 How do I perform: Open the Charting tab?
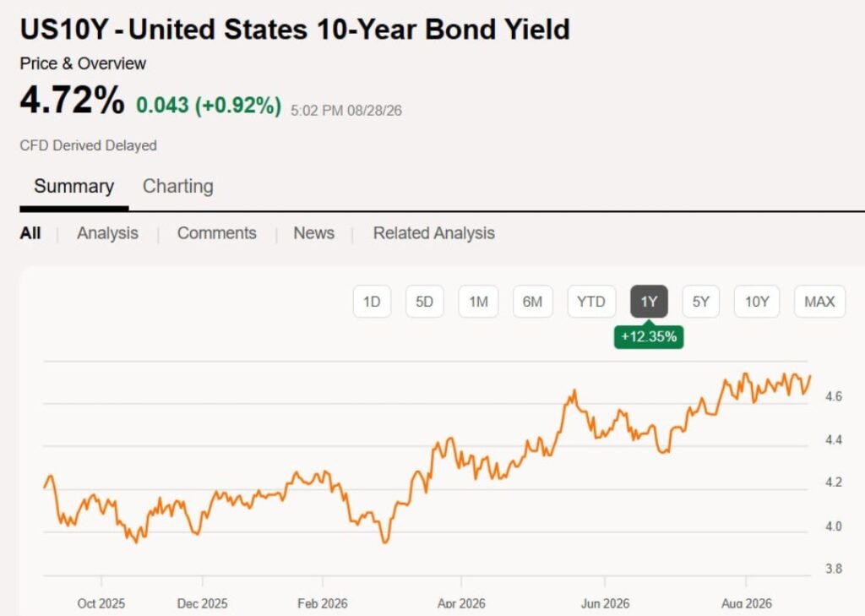pos(177,187)
